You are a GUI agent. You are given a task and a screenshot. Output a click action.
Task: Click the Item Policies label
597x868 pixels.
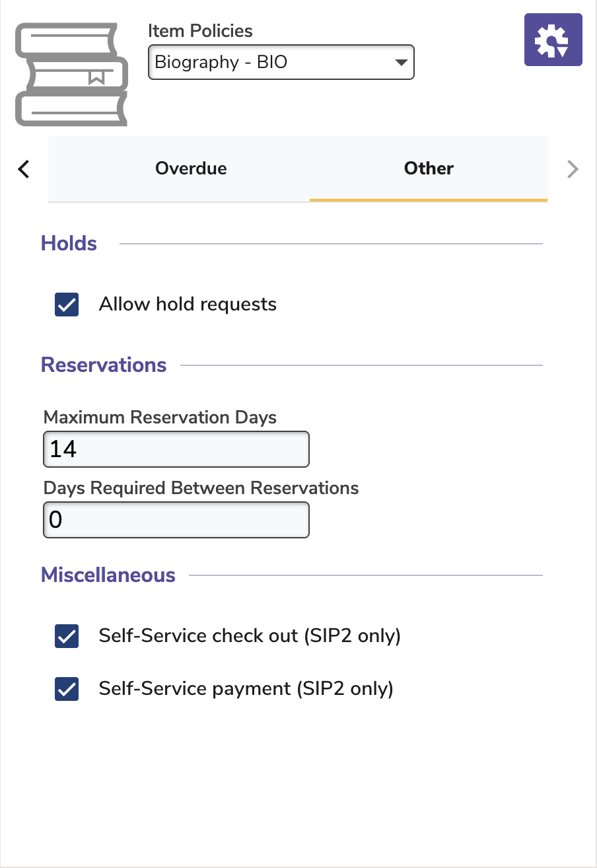click(200, 31)
